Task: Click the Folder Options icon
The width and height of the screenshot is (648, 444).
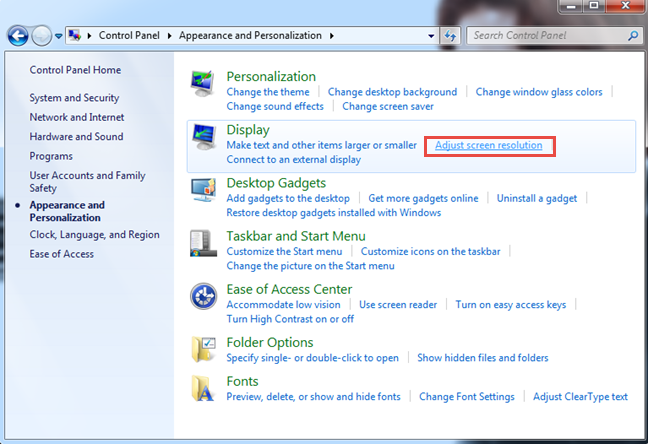Action: pos(205,350)
